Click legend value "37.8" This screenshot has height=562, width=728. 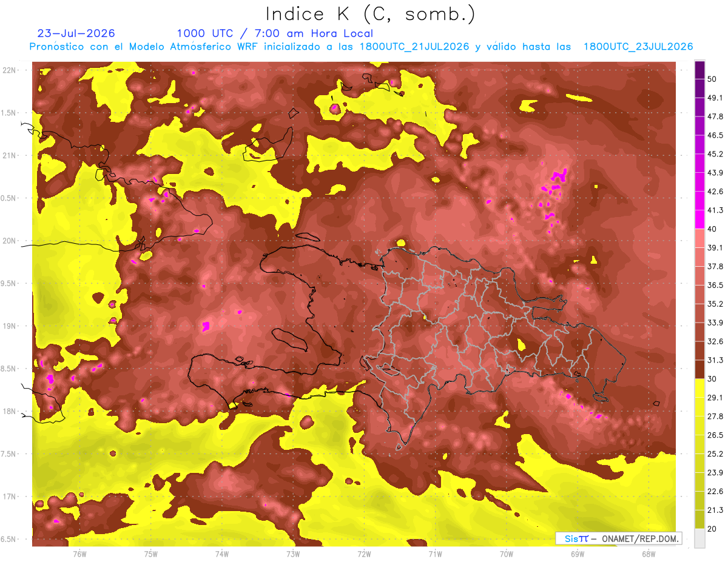715,266
